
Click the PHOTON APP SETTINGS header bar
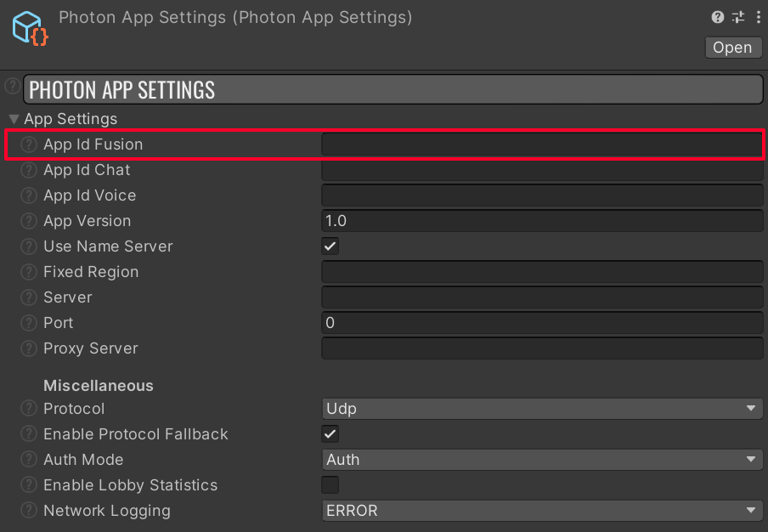coord(393,89)
